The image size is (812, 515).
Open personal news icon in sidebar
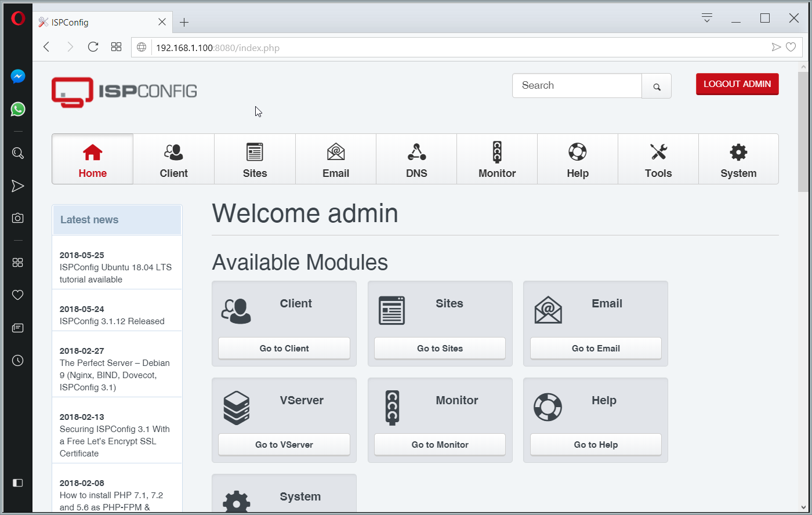pos(17,328)
